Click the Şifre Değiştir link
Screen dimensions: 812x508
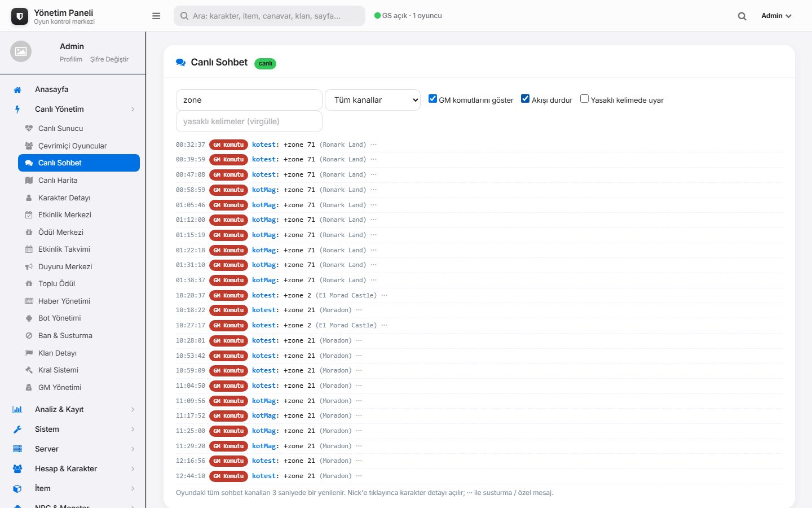click(109, 59)
